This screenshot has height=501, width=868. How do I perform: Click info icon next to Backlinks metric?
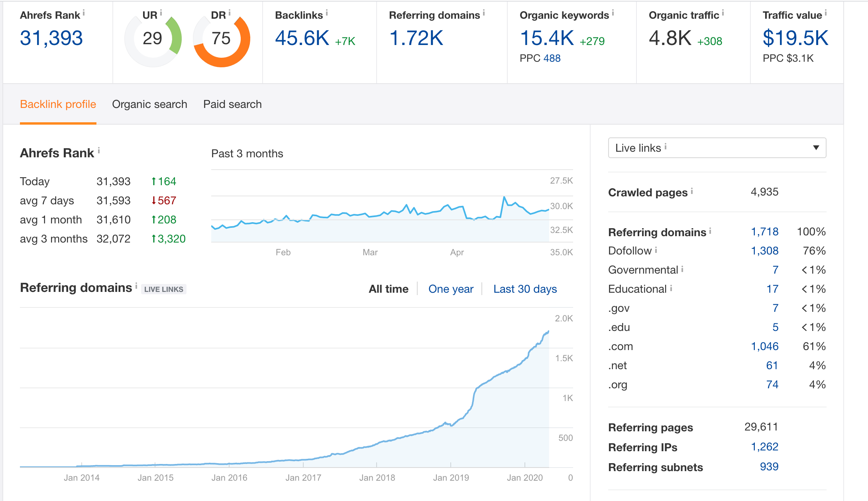[327, 13]
